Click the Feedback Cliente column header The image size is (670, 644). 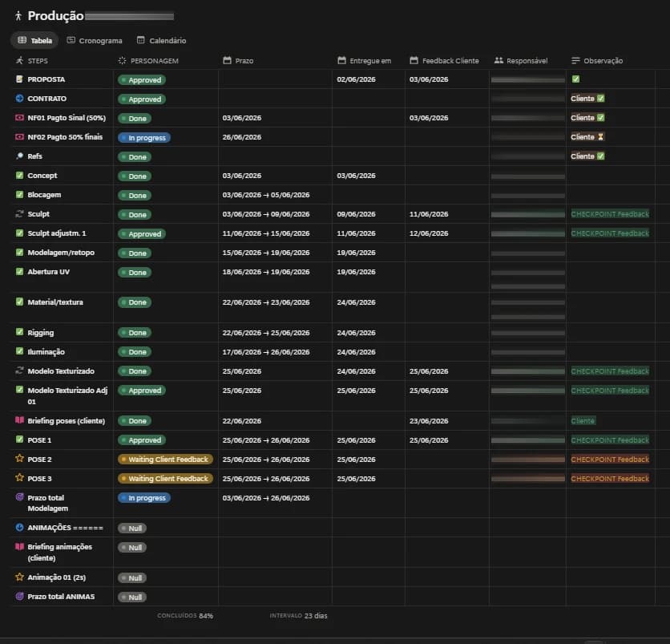[444, 61]
